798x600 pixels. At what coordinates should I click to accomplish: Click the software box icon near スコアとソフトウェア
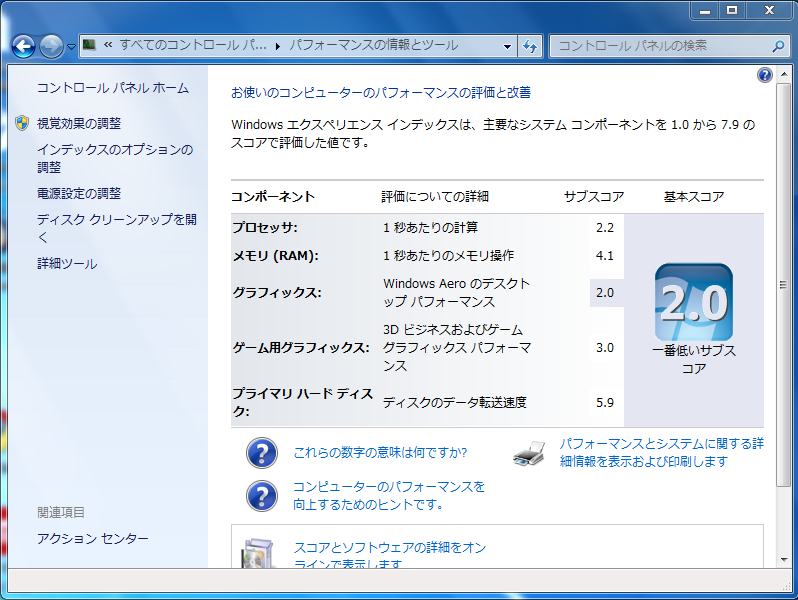[259, 554]
